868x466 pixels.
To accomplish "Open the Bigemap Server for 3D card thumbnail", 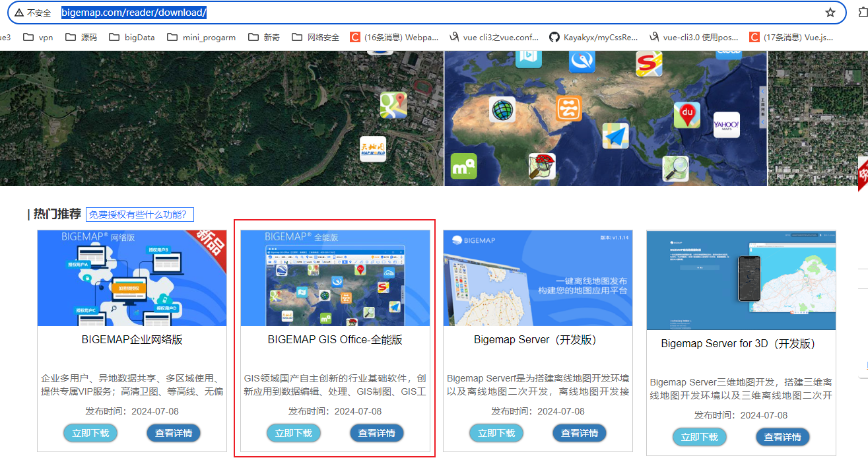I will tap(741, 280).
